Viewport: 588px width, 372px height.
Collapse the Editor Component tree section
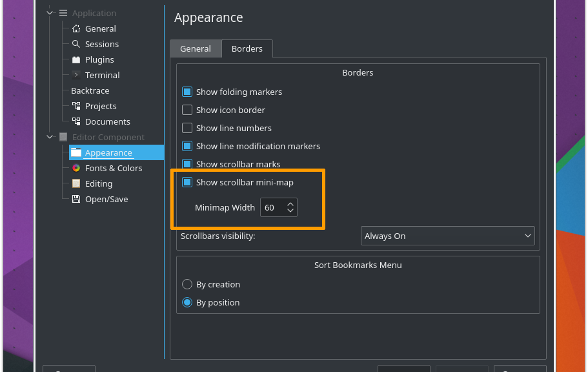pos(50,137)
